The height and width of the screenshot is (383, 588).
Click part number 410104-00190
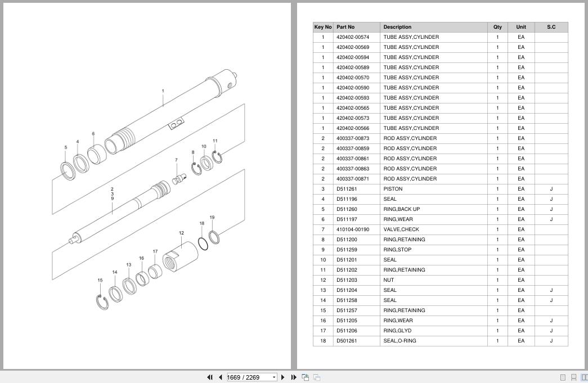(x=352, y=229)
